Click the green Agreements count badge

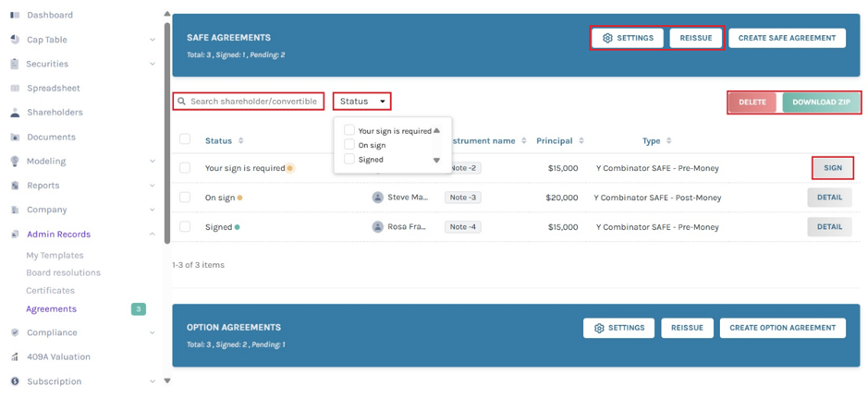(139, 309)
